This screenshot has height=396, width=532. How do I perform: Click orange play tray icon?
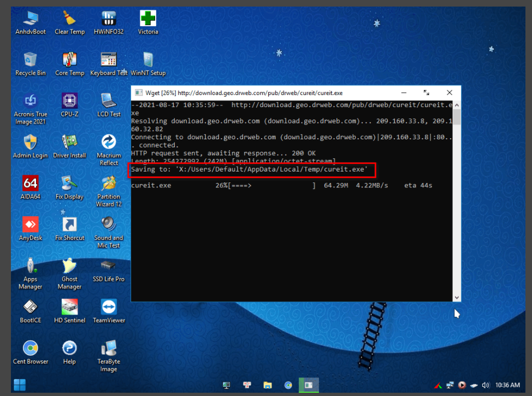[462, 385]
